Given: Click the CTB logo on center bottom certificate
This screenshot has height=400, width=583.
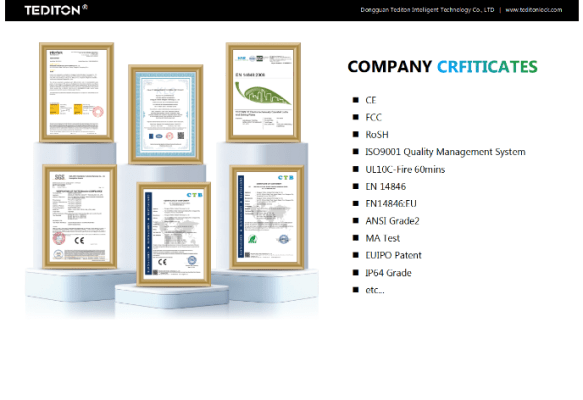Looking at the screenshot, I should pos(194,195).
